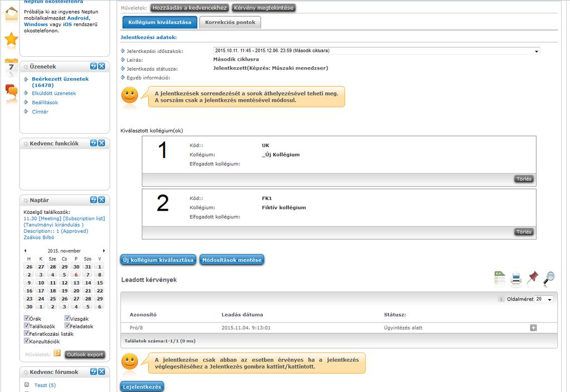Click the 2015.11.04. 9:13:01 date cell
The image size is (570, 392).
click(246, 327)
